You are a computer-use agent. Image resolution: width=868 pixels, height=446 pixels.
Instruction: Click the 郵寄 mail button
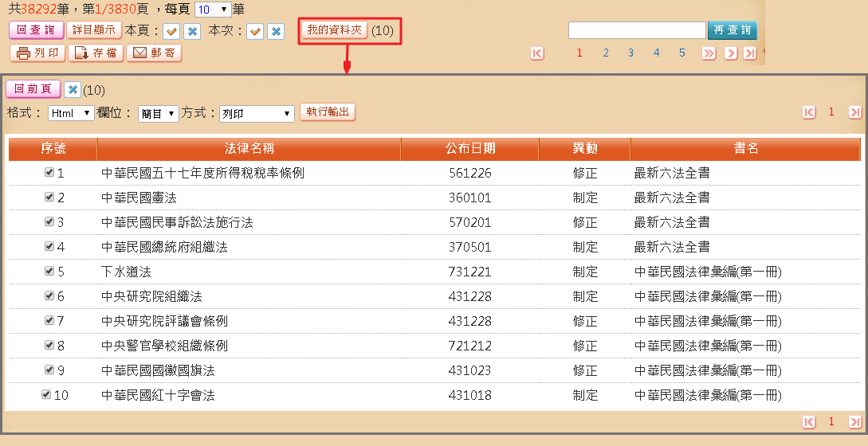[154, 53]
